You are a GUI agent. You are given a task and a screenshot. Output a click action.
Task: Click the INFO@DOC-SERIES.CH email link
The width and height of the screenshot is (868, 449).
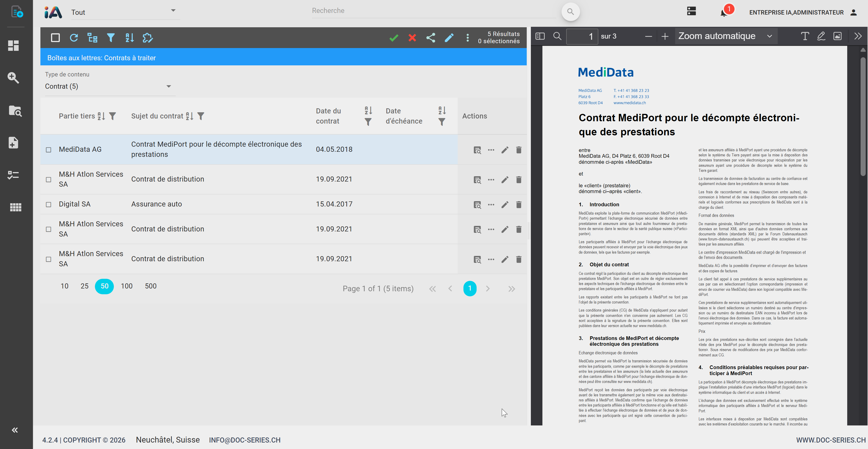click(245, 440)
